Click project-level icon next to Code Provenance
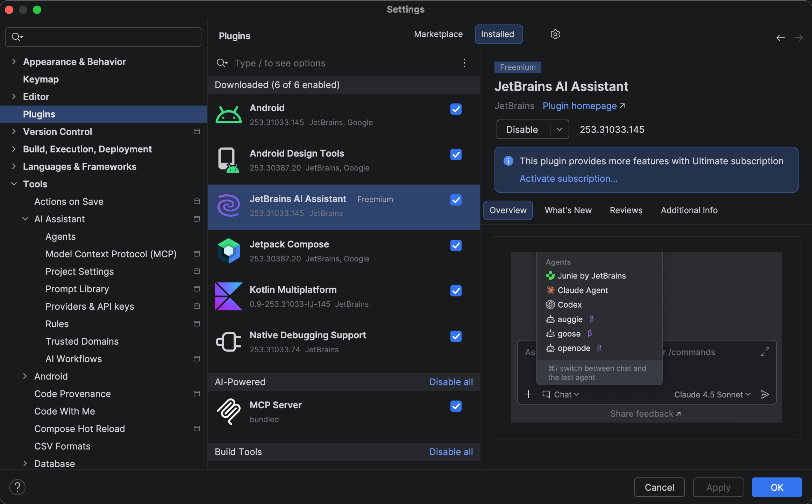 pyautogui.click(x=197, y=394)
